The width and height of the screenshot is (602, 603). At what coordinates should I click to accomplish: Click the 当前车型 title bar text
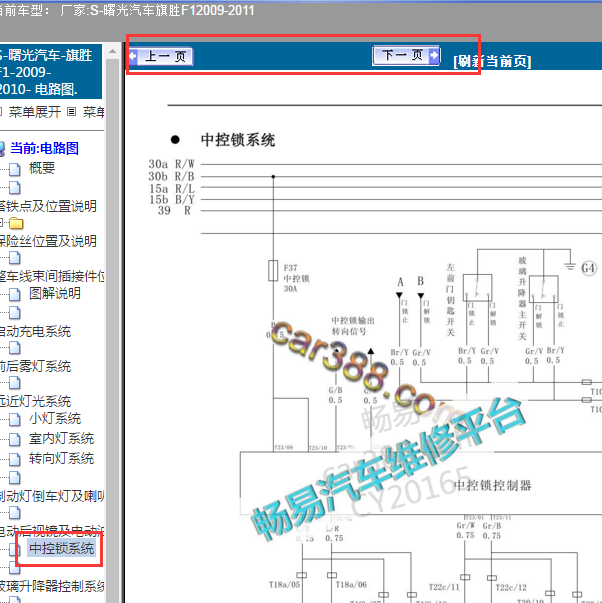(127, 10)
